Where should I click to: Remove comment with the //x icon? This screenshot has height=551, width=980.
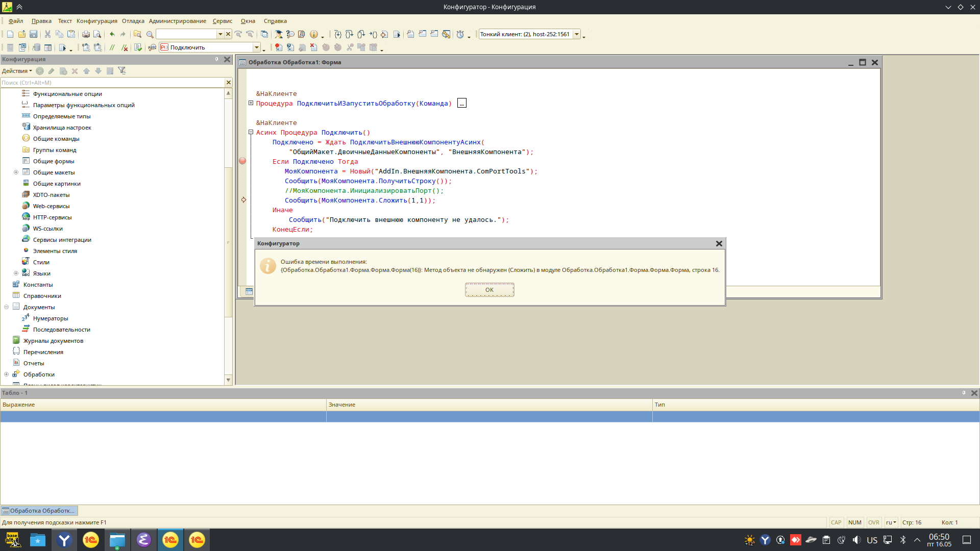[x=125, y=47]
